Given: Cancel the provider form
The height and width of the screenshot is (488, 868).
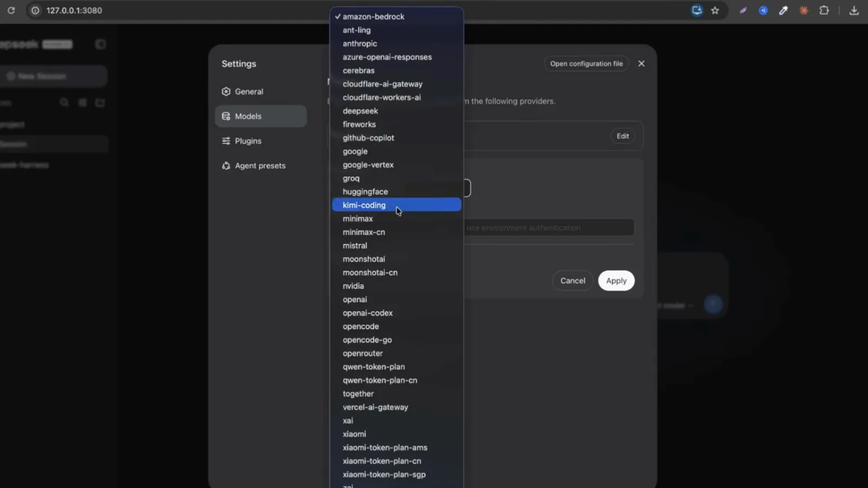Looking at the screenshot, I should (x=573, y=280).
